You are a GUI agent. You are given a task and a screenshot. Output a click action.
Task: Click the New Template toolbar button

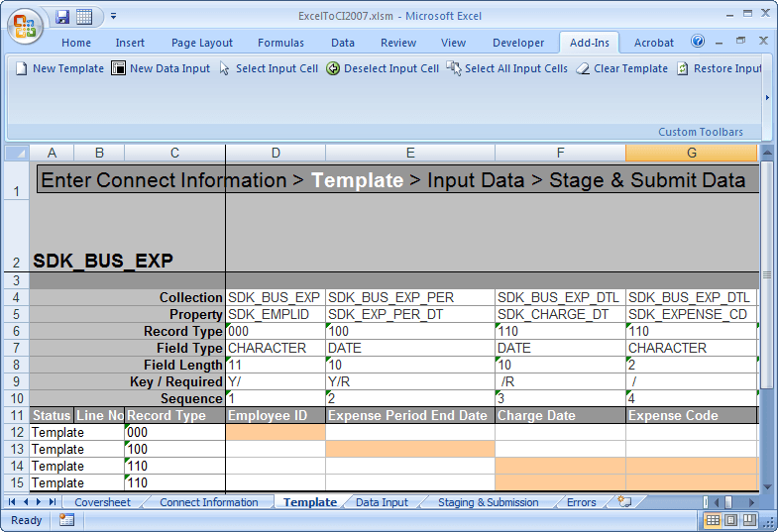point(60,68)
